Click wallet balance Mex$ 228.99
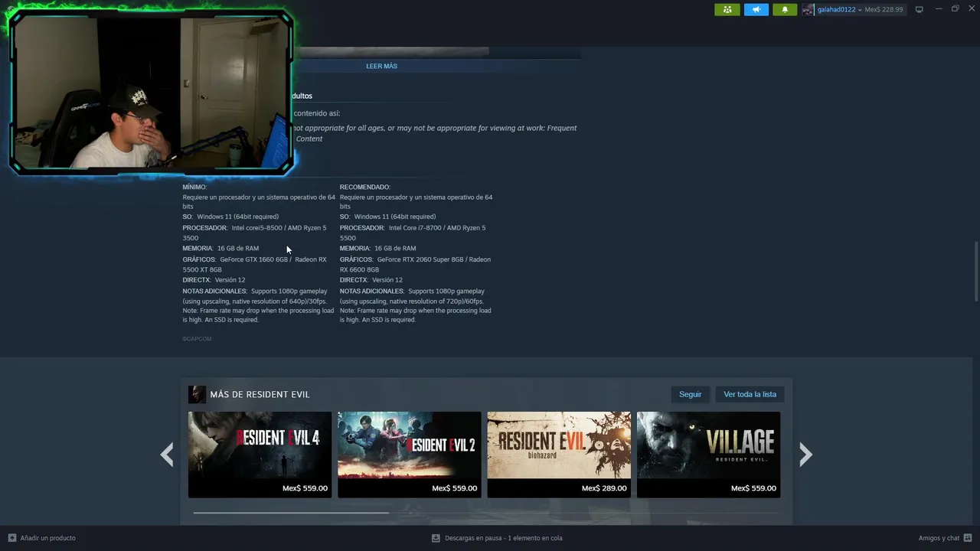The height and width of the screenshot is (551, 980). (884, 9)
